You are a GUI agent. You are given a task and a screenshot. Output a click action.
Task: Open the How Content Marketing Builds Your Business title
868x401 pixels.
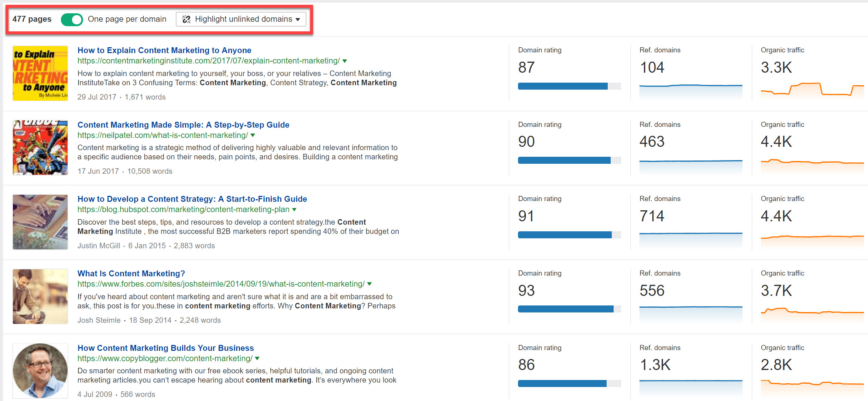tap(165, 348)
